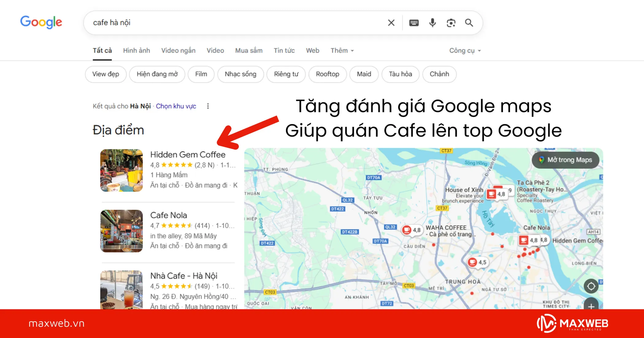The image size is (644, 338).
Task: Switch to the Video ngắn tab
Action: tap(178, 51)
